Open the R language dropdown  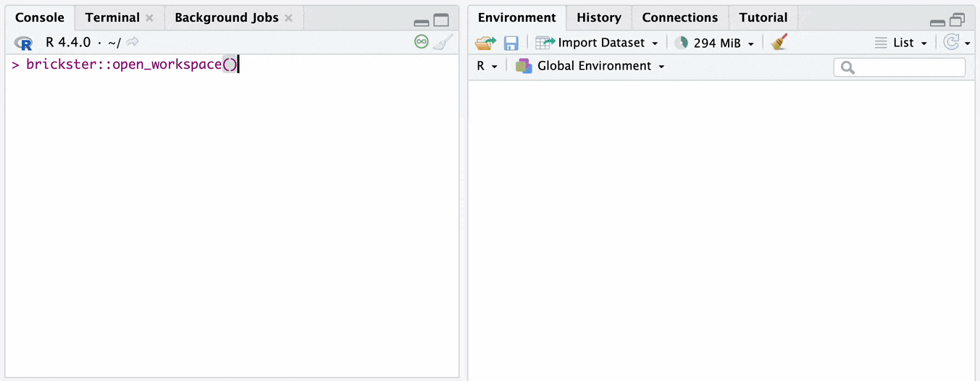487,66
